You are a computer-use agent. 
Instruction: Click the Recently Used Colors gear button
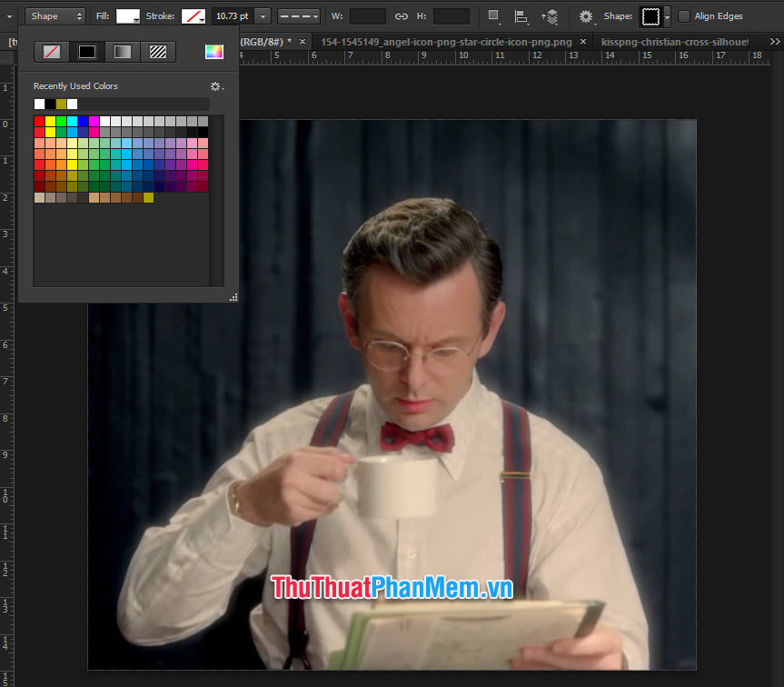[214, 85]
